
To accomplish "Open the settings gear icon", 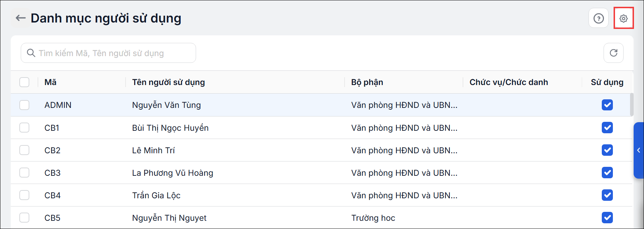I will click(x=624, y=18).
